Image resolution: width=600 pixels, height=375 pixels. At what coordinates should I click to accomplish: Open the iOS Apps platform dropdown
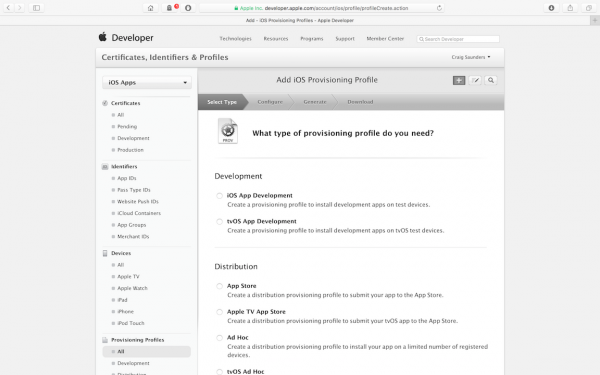(x=147, y=83)
